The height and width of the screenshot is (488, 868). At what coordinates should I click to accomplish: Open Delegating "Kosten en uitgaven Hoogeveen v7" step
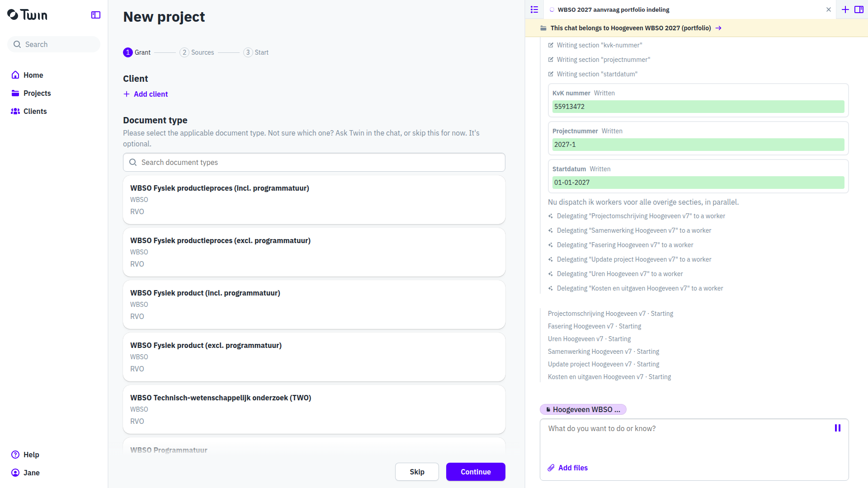coord(636,288)
